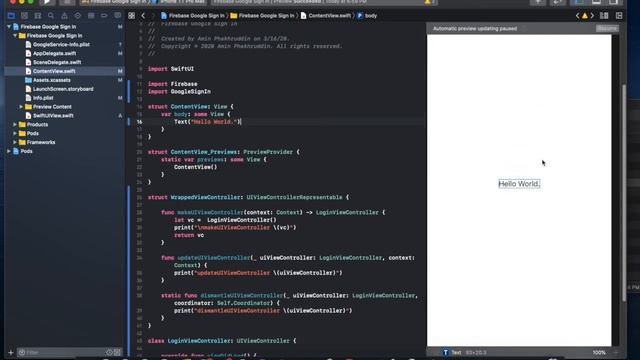Open the Find navigator magnifier icon
This screenshot has height=360, width=640.
51,16
